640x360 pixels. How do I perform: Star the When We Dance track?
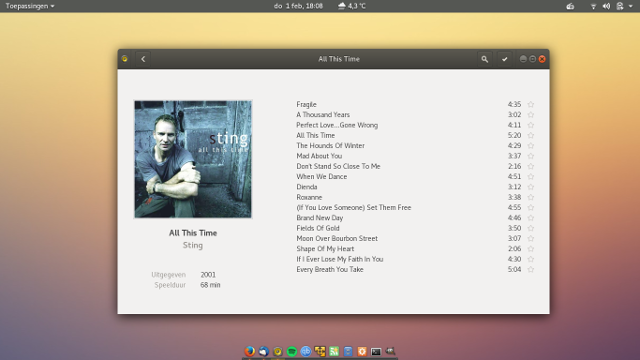[x=531, y=177]
